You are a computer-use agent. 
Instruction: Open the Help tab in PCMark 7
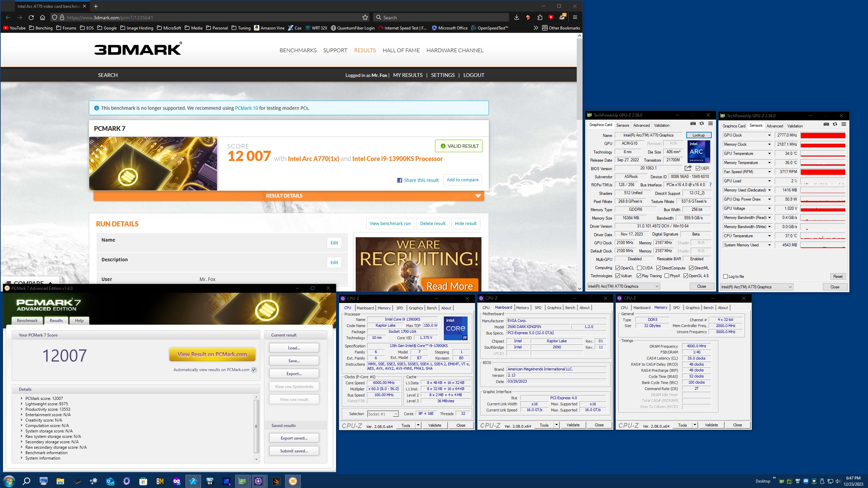[x=79, y=321]
